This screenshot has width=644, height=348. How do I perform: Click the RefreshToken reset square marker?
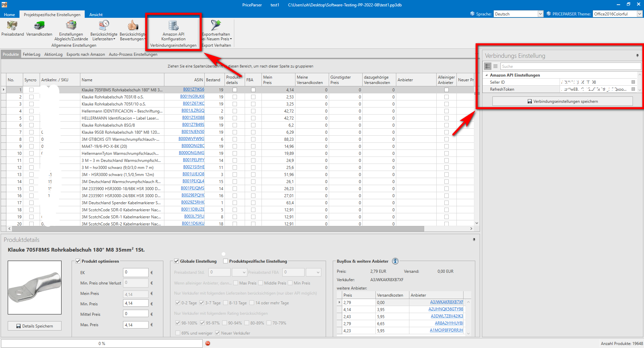(x=633, y=89)
